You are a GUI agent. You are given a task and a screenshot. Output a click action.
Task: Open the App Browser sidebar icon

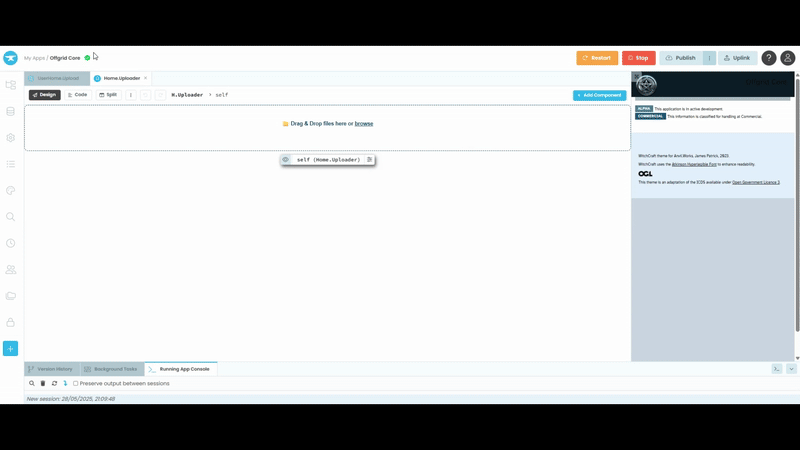(11, 85)
